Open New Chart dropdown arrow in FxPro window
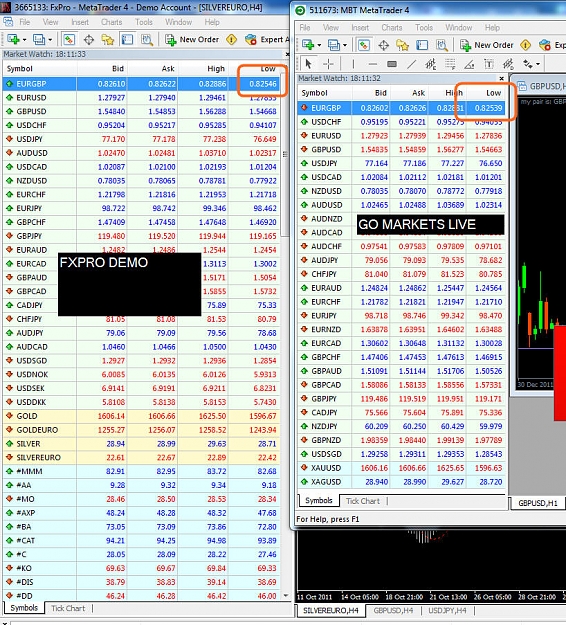The width and height of the screenshot is (566, 625). tap(24, 40)
